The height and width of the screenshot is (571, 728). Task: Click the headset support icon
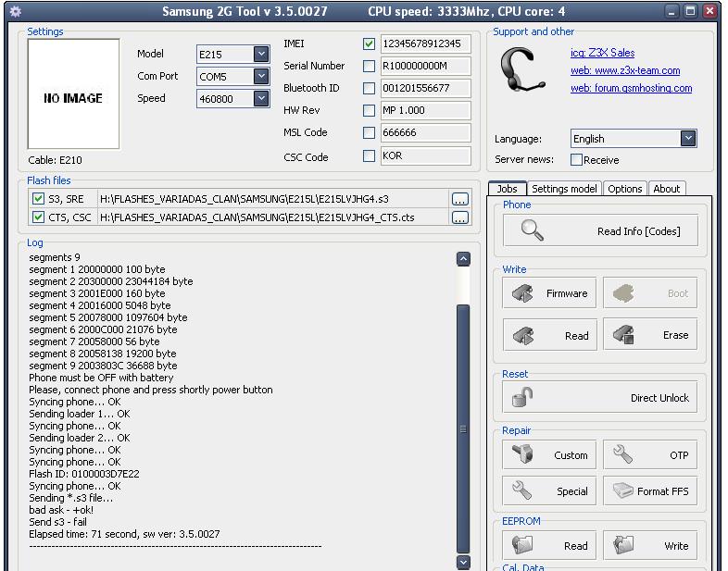[522, 70]
